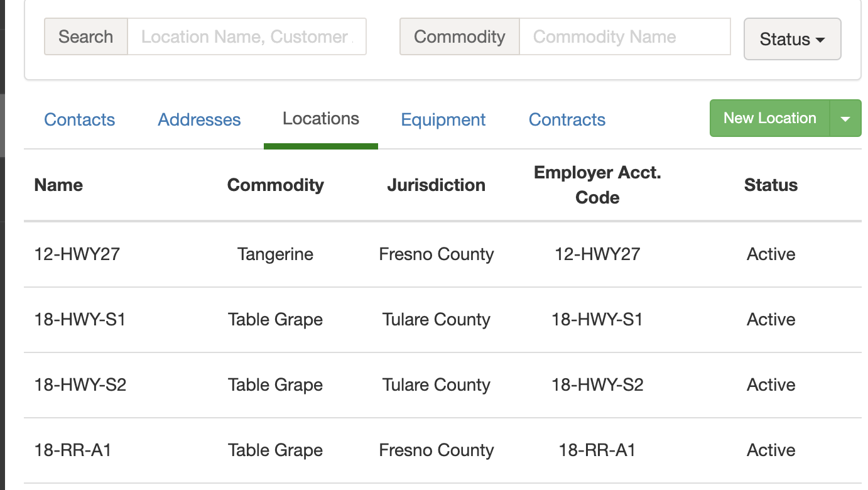The height and width of the screenshot is (490, 868).
Task: Choose the 18-HWY-S2 location row
Action: [x=80, y=384]
